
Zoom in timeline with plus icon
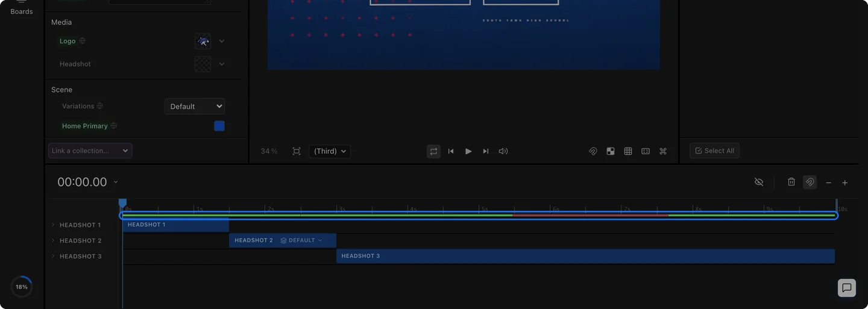845,183
